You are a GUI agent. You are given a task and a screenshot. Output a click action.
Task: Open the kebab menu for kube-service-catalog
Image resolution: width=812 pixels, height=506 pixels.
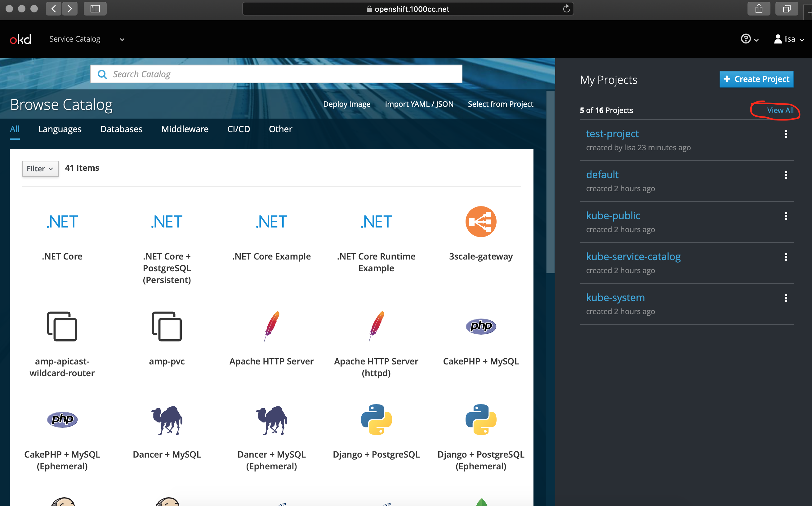(x=786, y=257)
